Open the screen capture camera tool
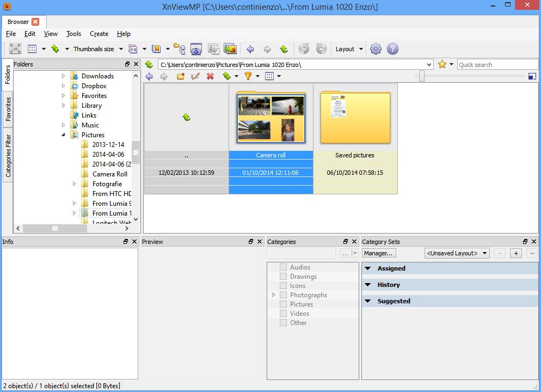541x392 pixels. [x=196, y=49]
